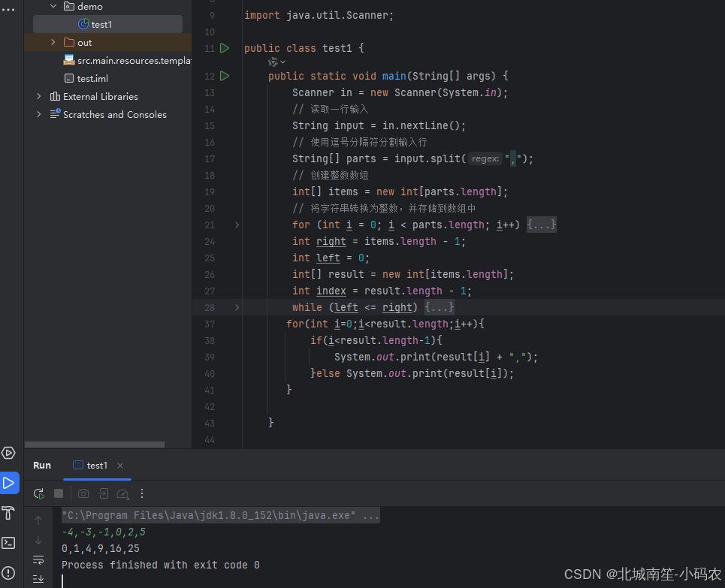The image size is (725, 588).
Task: Click 'in.nextLine()' on line 15
Action: (421, 125)
